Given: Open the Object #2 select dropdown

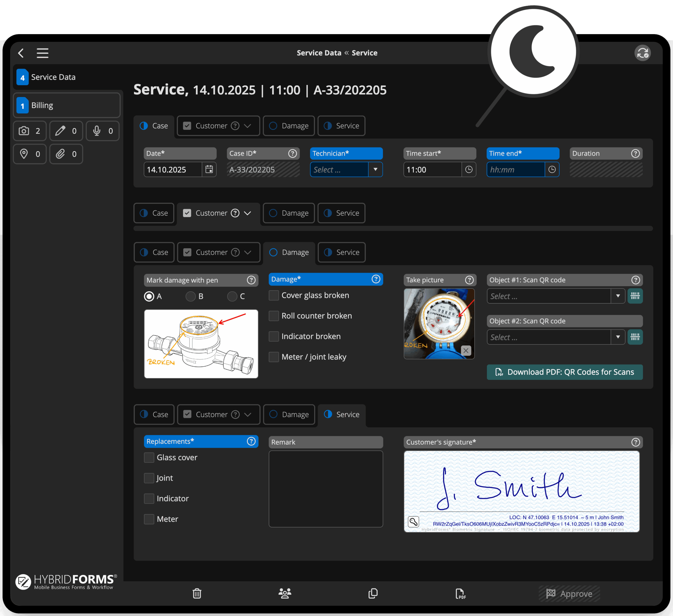Looking at the screenshot, I should click(x=618, y=337).
